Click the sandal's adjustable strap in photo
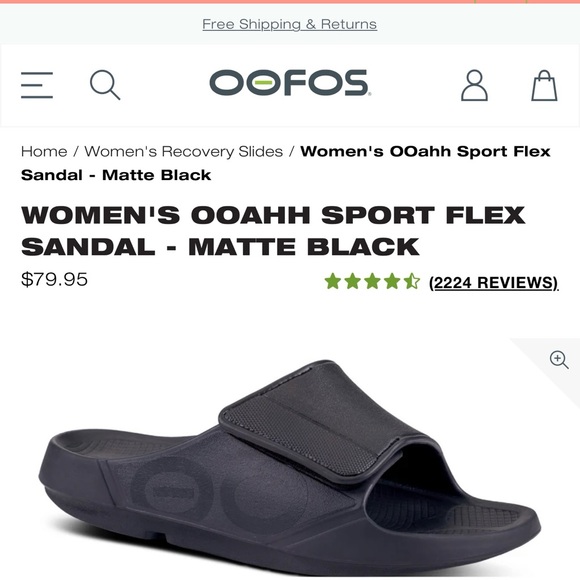580x580 pixels. click(320, 422)
